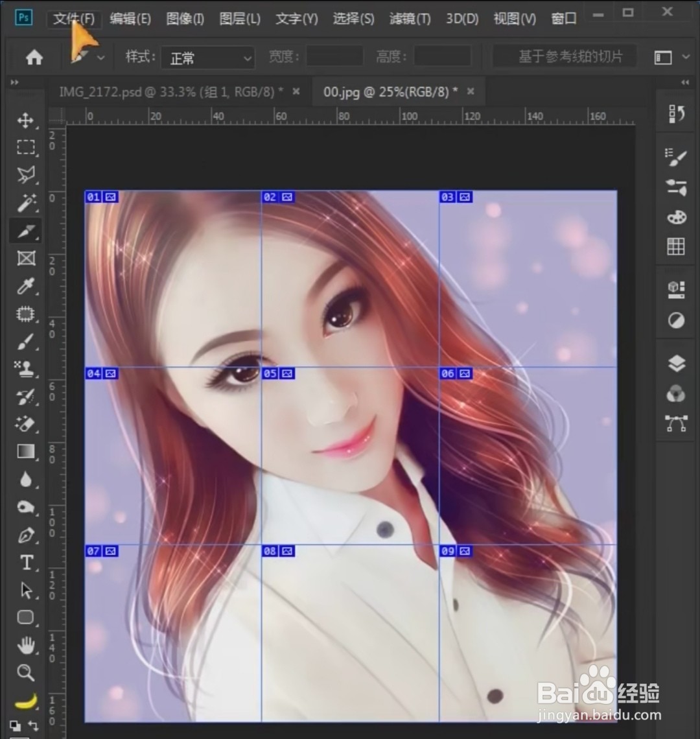700x739 pixels.
Task: Swap foreground and background colors
Action: pos(33,725)
